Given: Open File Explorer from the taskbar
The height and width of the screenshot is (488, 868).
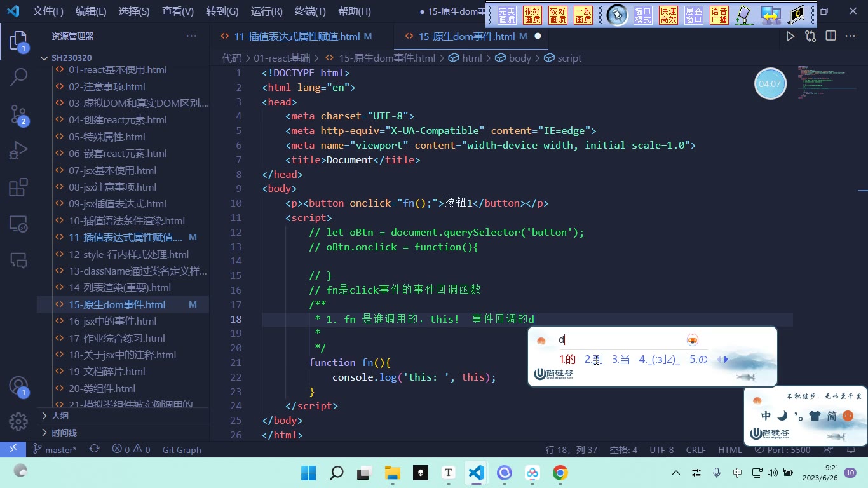Looking at the screenshot, I should coord(393,473).
